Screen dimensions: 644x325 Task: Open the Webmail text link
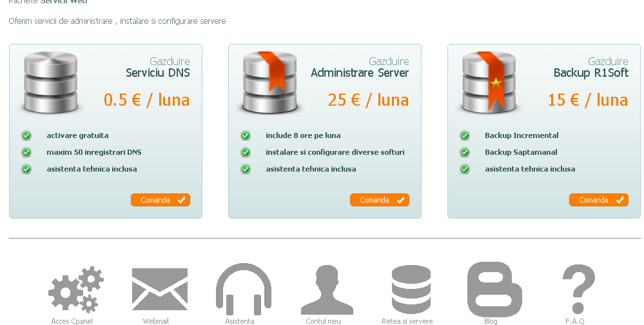[155, 321]
